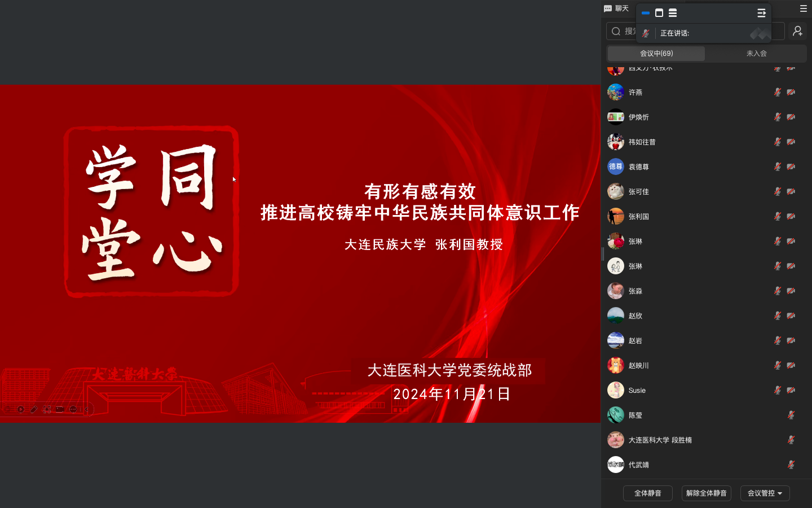This screenshot has width=812, height=508.
Task: Toggle 祎如往昔's camera status
Action: coord(791,142)
